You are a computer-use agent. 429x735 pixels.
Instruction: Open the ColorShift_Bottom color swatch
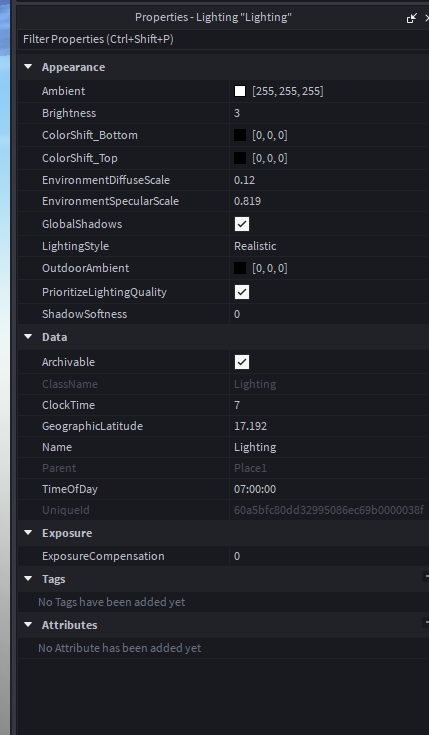pos(240,135)
